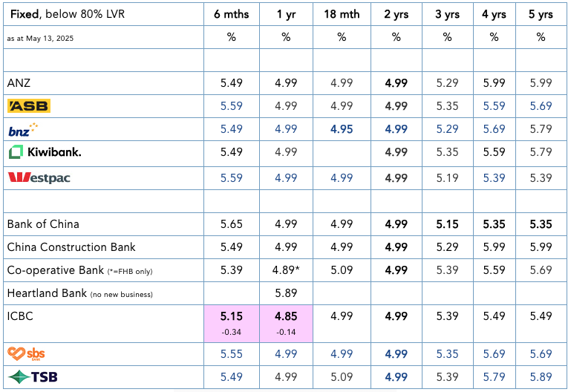Click bnz's 5.79 five-year rate
This screenshot has width=571, height=392.
tap(541, 129)
